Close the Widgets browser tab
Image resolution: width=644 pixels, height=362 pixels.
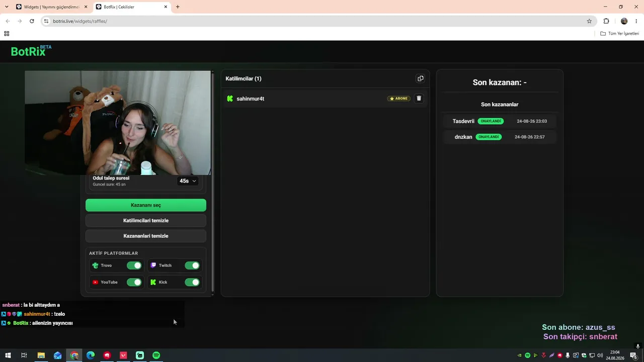(x=86, y=7)
